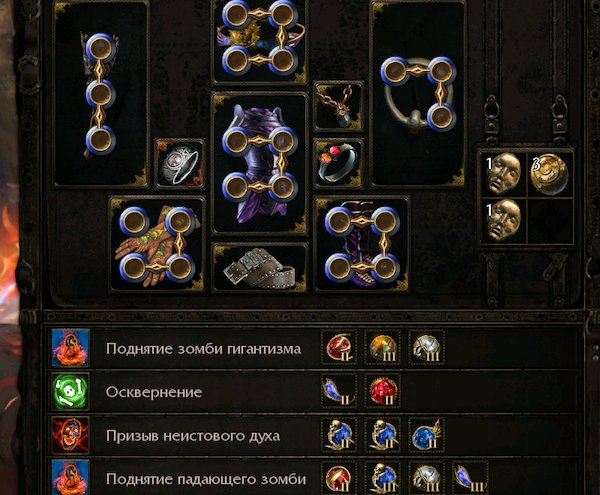This screenshot has height=495, width=600.
Task: Click the helmet item at top
Action: point(260,41)
